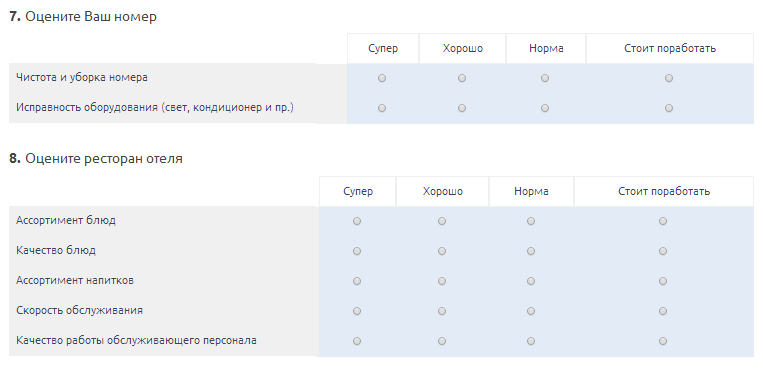Rate Качество работы обслуживающего персонала as Супер
The image size is (763, 369).
coord(357,341)
